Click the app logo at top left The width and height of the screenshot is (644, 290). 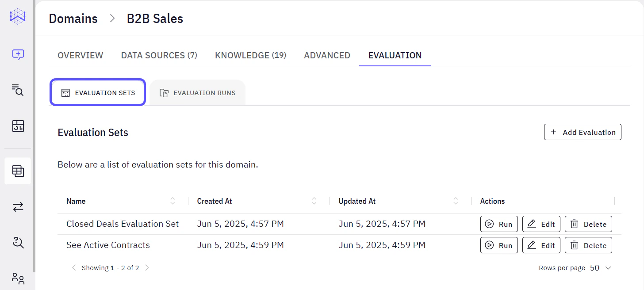coord(18,17)
